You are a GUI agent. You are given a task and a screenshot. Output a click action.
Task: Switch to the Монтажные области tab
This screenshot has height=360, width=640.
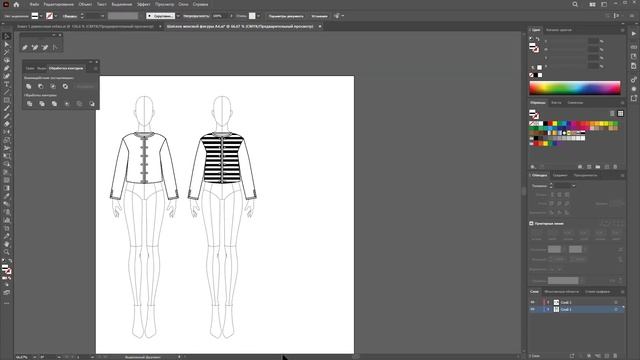click(x=561, y=291)
